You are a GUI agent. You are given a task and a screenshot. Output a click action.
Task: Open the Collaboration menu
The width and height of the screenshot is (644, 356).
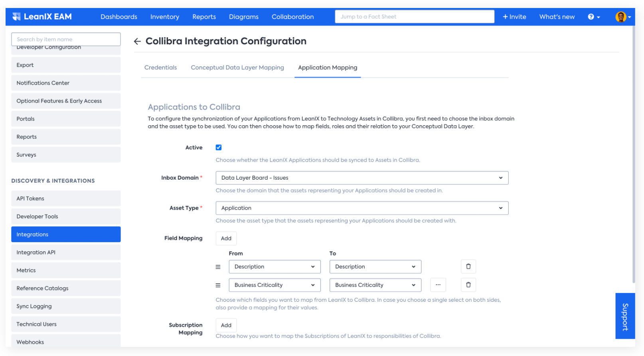point(293,17)
